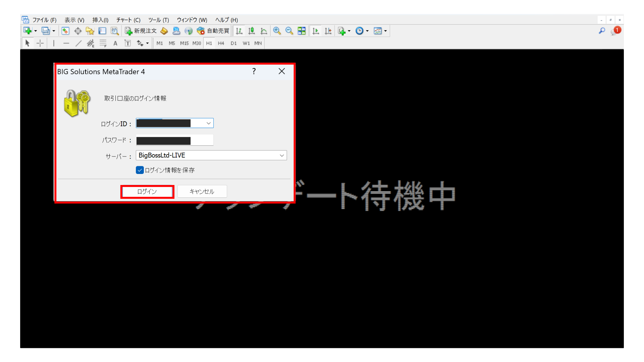Click the ログイン button
The image size is (644, 362).
tap(147, 191)
